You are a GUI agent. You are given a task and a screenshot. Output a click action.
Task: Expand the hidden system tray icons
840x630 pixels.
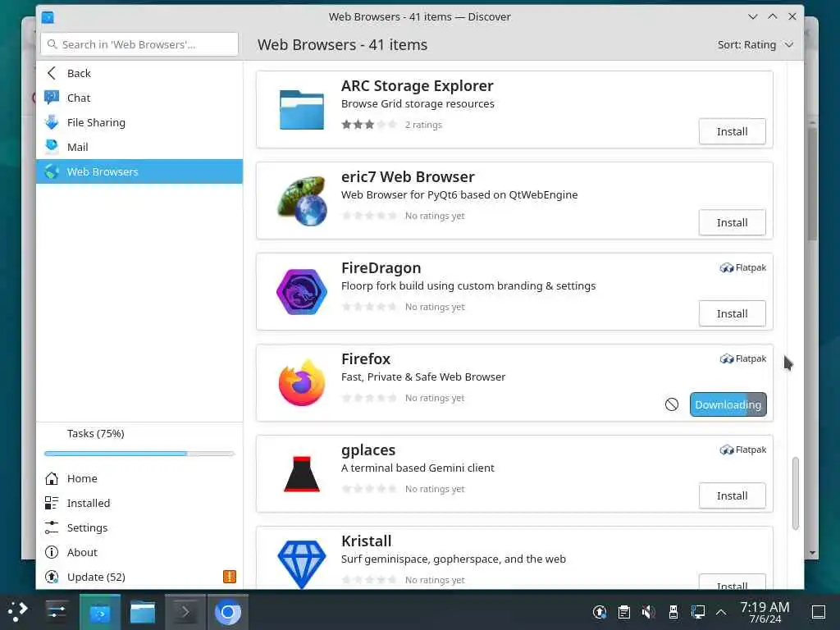(721, 612)
